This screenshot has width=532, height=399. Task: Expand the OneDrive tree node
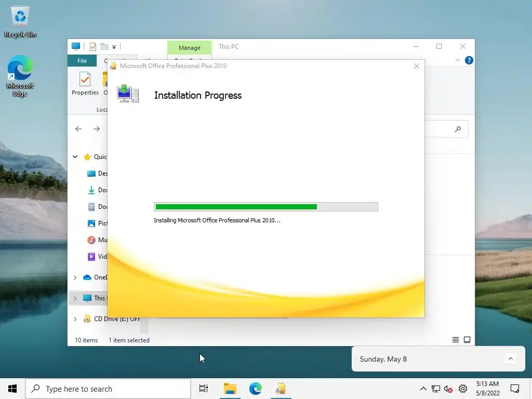click(x=75, y=277)
